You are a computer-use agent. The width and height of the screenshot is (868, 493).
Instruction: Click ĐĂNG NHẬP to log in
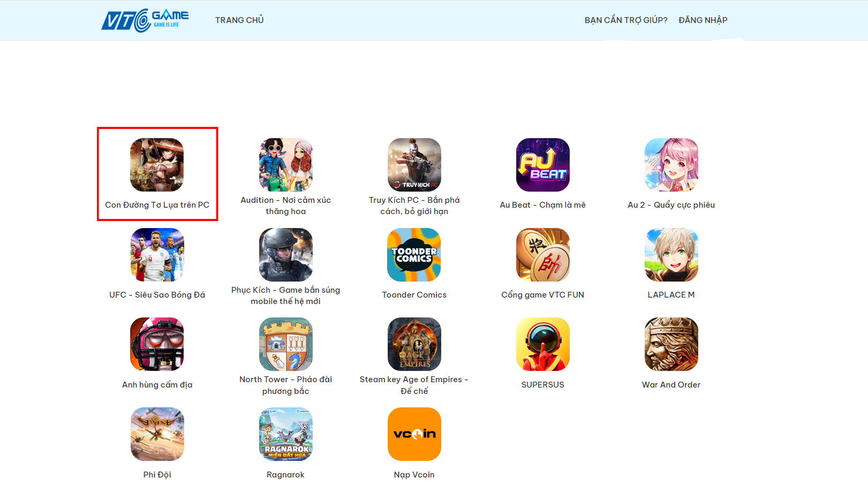(703, 20)
